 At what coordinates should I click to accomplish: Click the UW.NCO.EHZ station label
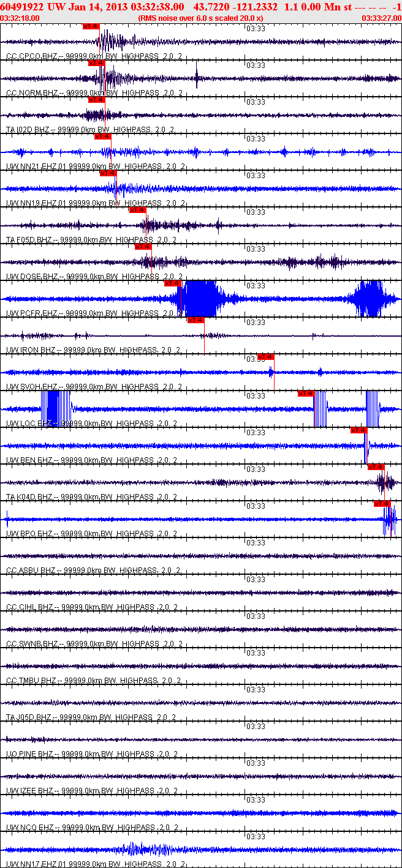[29, 828]
